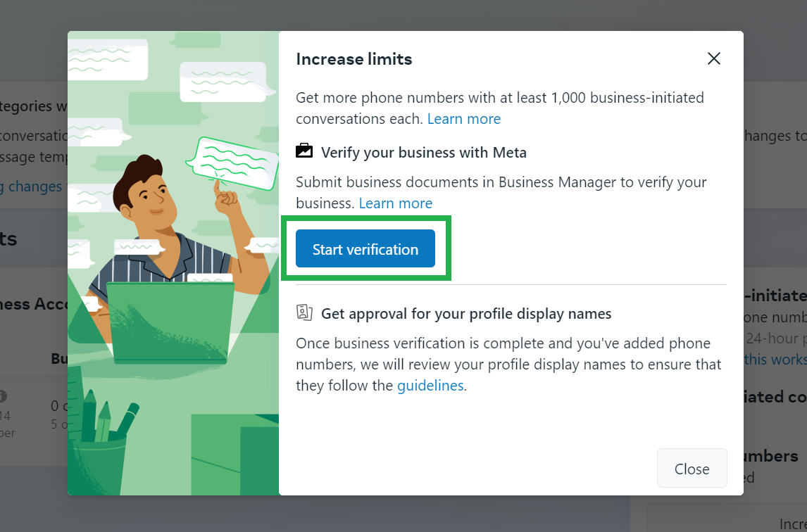Click the 'g changes' link in the left background
Image resolution: width=807 pixels, height=532 pixels.
coord(32,186)
